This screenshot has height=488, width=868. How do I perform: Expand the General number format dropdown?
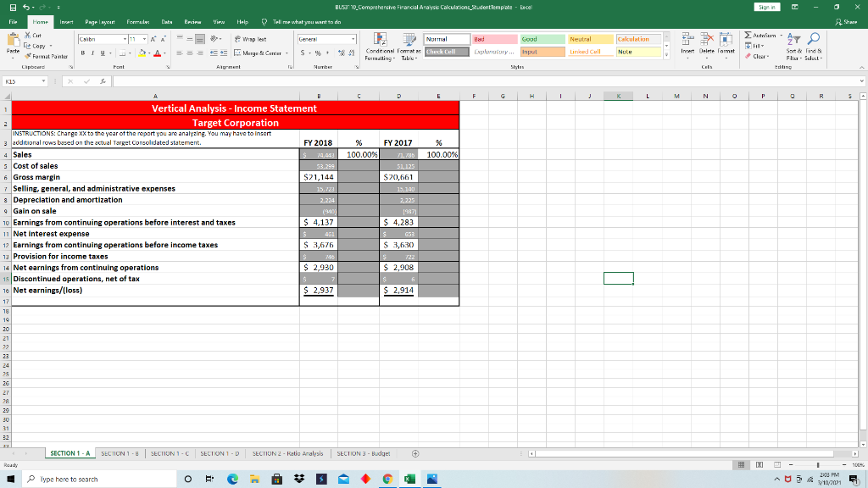[353, 39]
